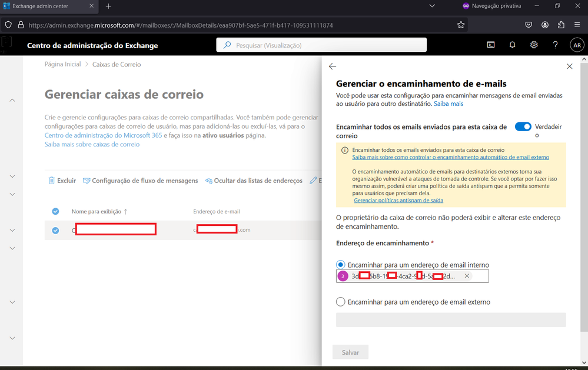
Task: Click the tracking protection shield icon
Action: click(8, 25)
